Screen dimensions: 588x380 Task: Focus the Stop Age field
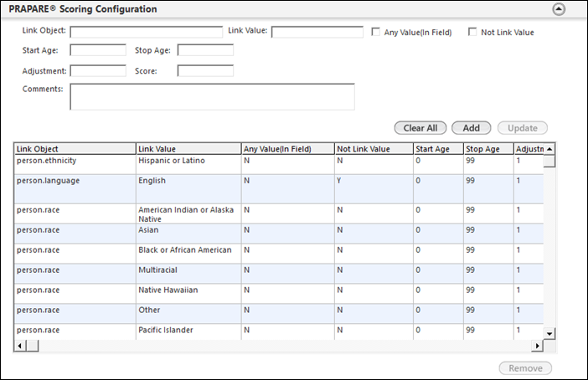(205, 50)
